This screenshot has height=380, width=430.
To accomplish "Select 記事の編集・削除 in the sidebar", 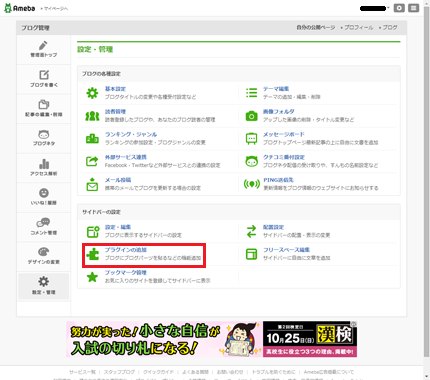I will [44, 109].
